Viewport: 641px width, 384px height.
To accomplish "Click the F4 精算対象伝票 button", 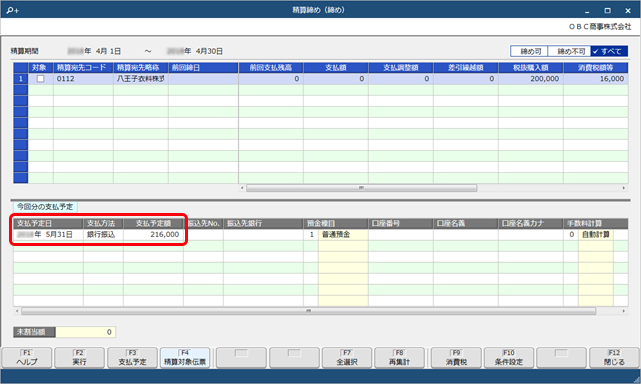I will coord(185,358).
